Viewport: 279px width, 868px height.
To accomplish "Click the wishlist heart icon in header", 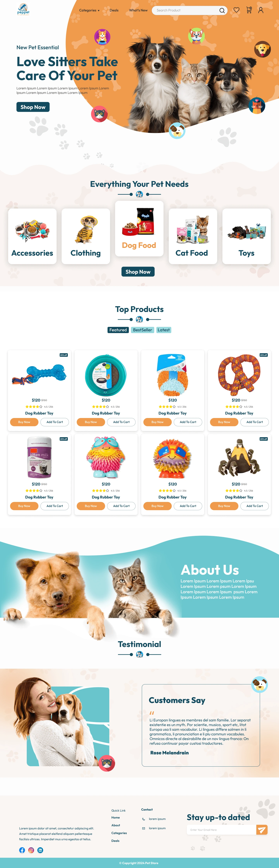I will (237, 10).
